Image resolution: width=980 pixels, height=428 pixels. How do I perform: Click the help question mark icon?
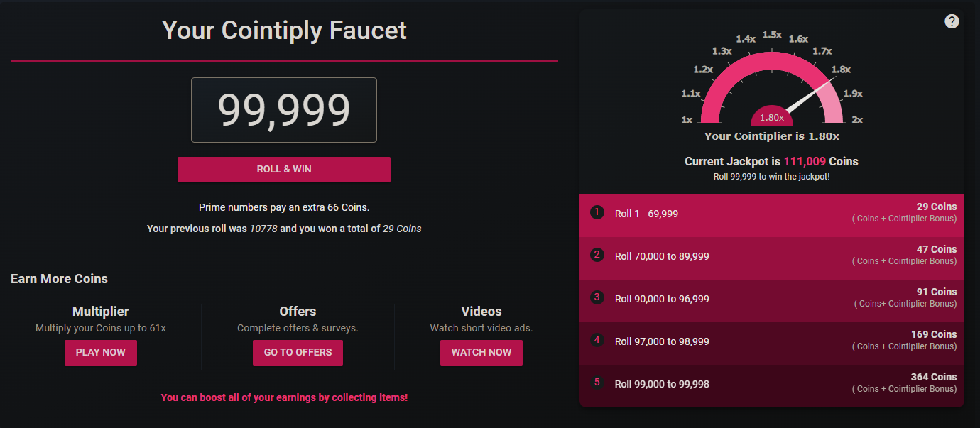click(952, 21)
